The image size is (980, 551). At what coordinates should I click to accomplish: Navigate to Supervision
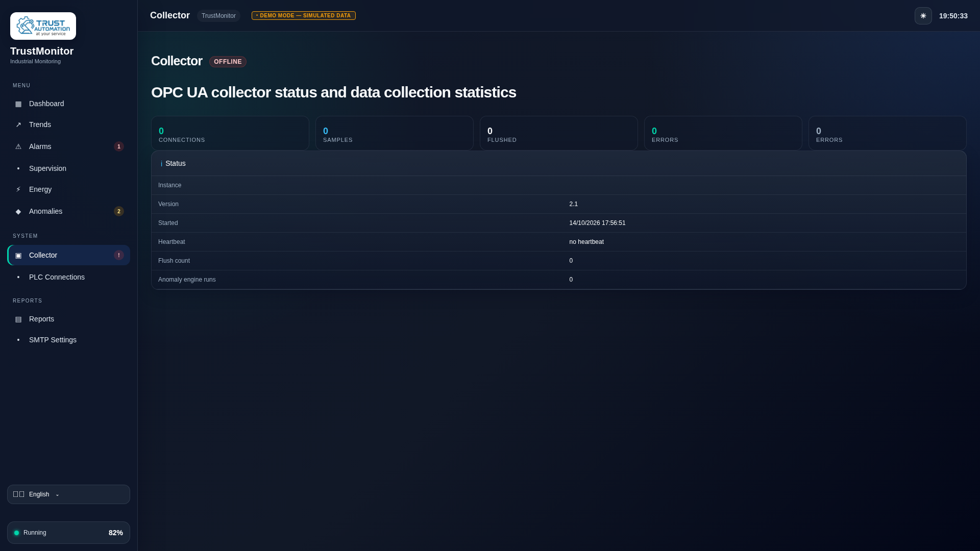68,168
